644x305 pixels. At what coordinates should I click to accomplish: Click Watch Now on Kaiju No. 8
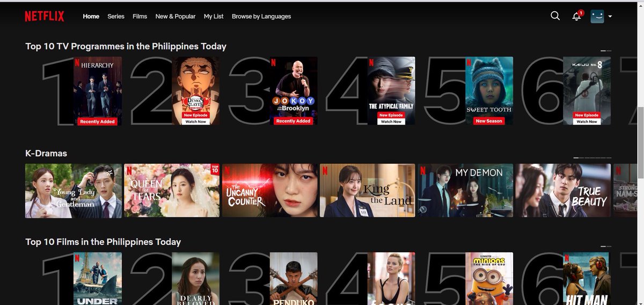point(587,122)
